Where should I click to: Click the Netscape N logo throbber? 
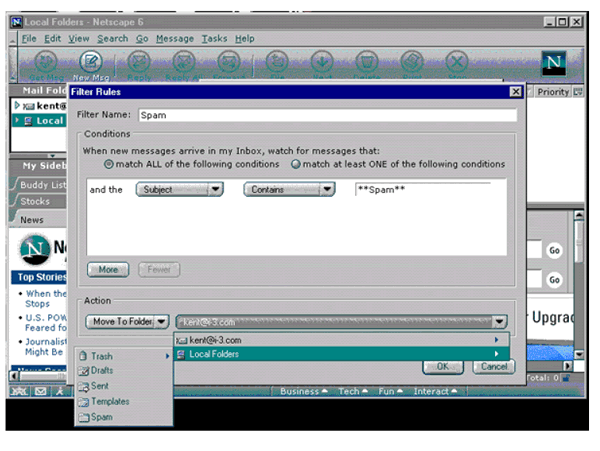[x=554, y=63]
